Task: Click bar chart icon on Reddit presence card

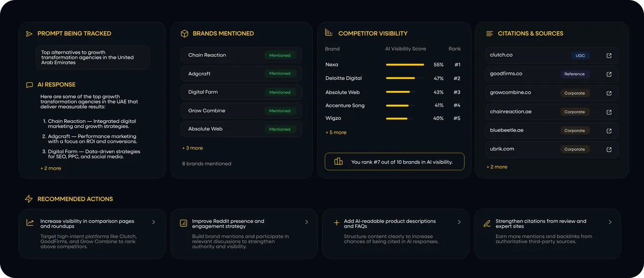Action: pyautogui.click(x=183, y=223)
